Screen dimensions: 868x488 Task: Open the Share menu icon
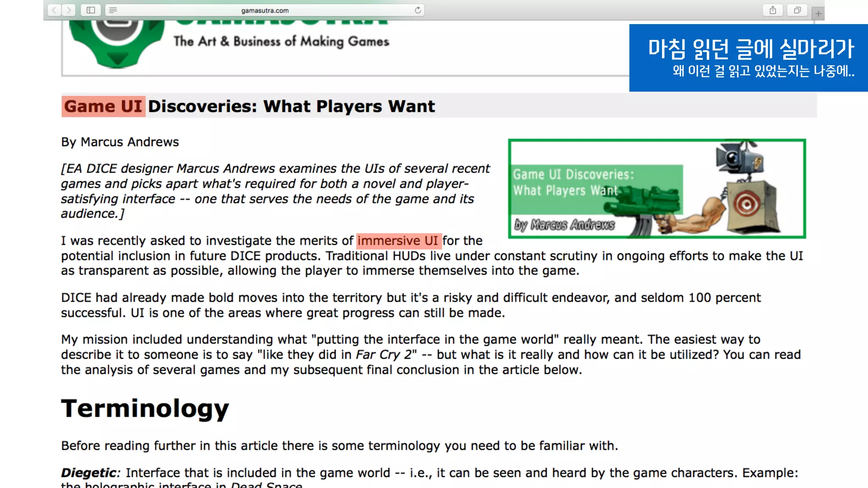coord(773,10)
